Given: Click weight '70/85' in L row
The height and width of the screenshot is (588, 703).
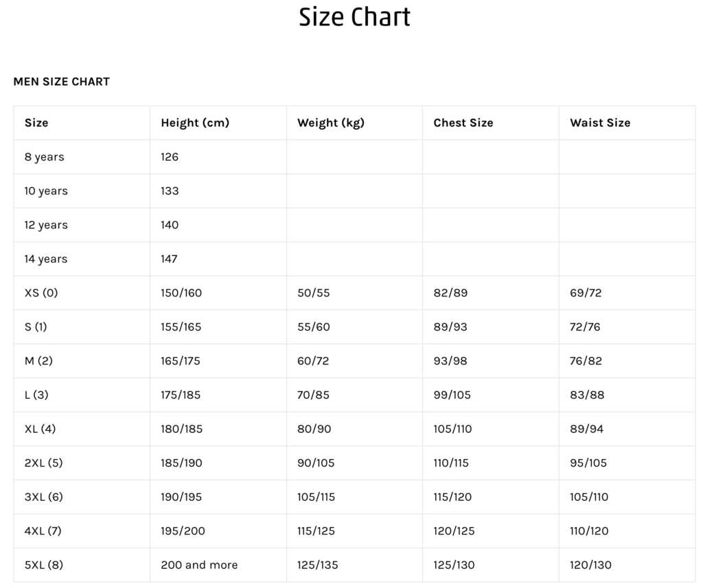Looking at the screenshot, I should pos(313,395).
